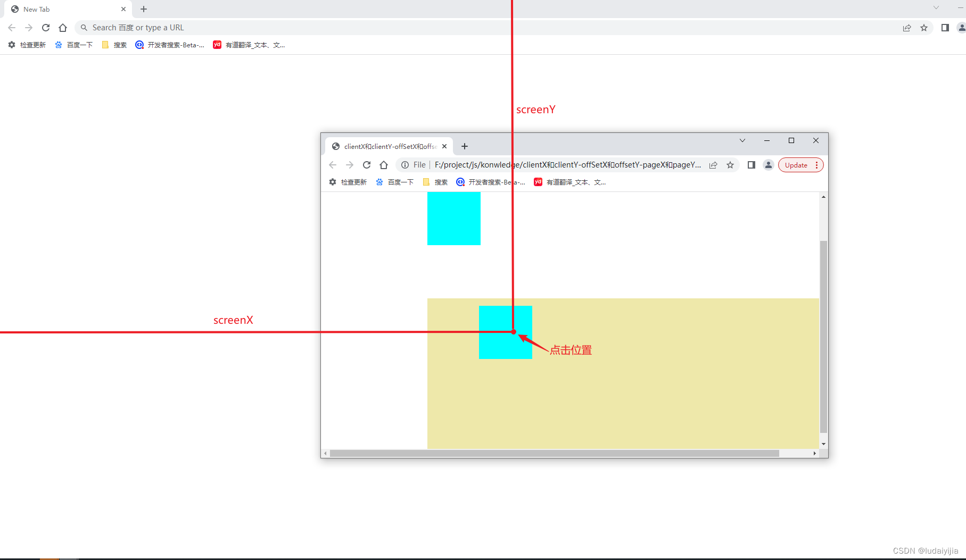The height and width of the screenshot is (560, 966).
Task: Open tab search chevron in front window
Action: [x=742, y=140]
